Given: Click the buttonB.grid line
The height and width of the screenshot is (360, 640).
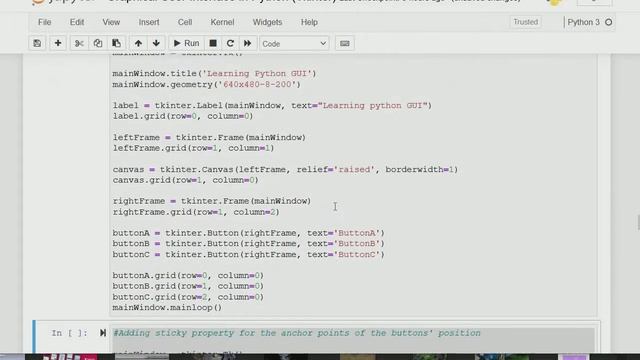Looking at the screenshot, I should click(x=188, y=286).
